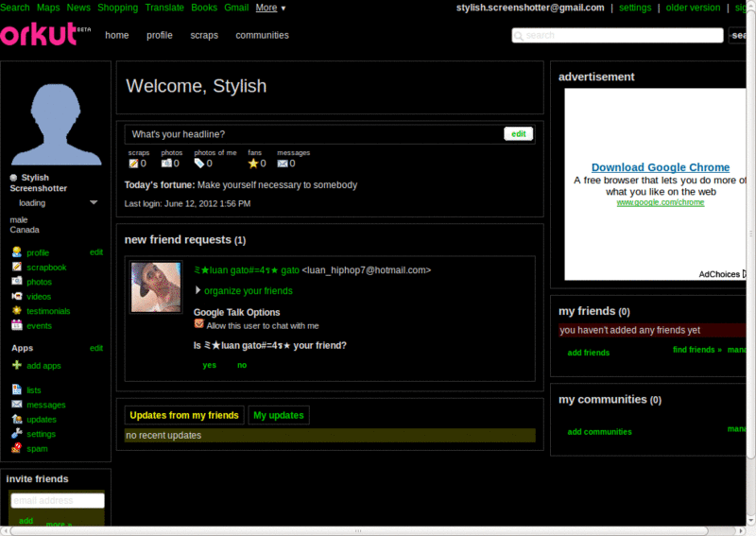Viewport: 756px width, 536px height.
Task: Click the photos of me tag icon
Action: click(x=199, y=164)
